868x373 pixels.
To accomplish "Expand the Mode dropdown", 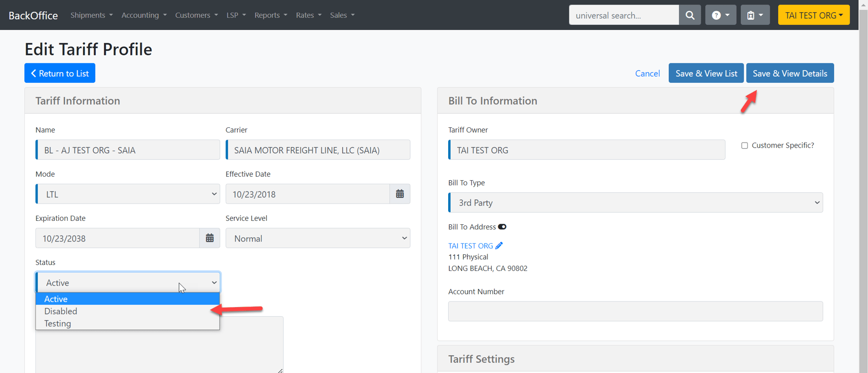I will tap(128, 194).
